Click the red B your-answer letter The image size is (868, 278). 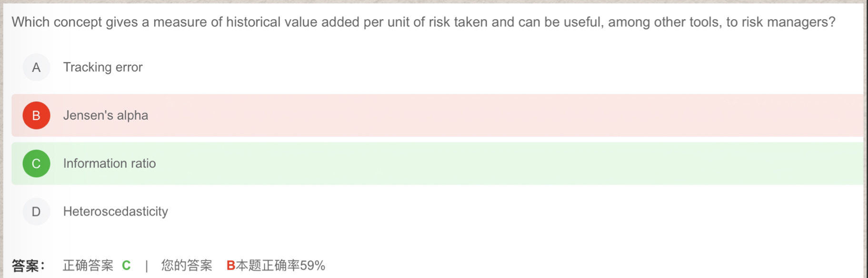pos(231,266)
